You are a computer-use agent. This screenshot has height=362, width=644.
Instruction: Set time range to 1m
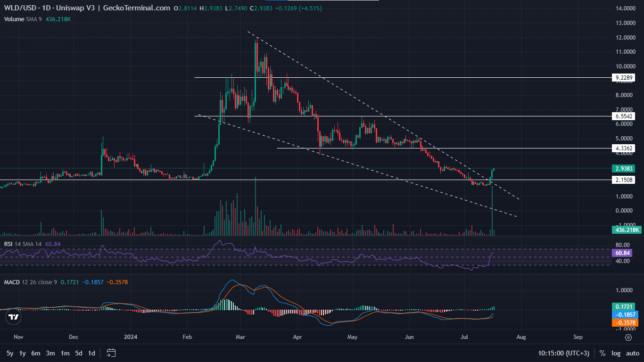pos(65,353)
